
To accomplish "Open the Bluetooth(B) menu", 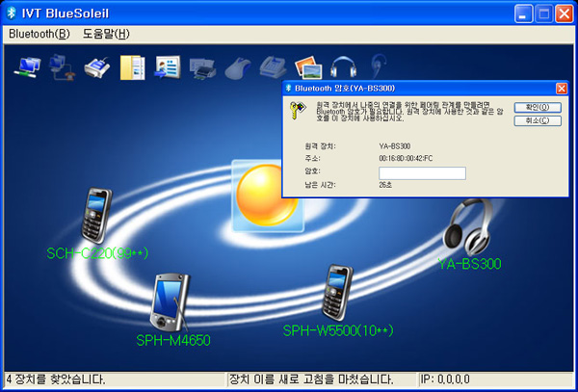I will [x=39, y=34].
